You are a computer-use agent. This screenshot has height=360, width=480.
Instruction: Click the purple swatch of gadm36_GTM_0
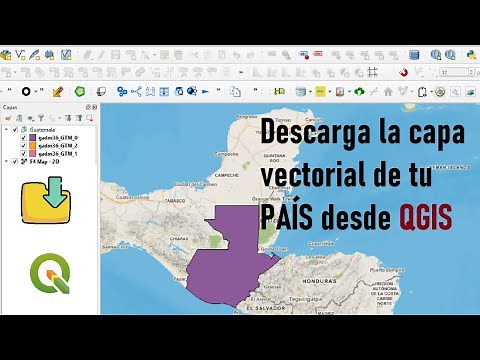33,138
